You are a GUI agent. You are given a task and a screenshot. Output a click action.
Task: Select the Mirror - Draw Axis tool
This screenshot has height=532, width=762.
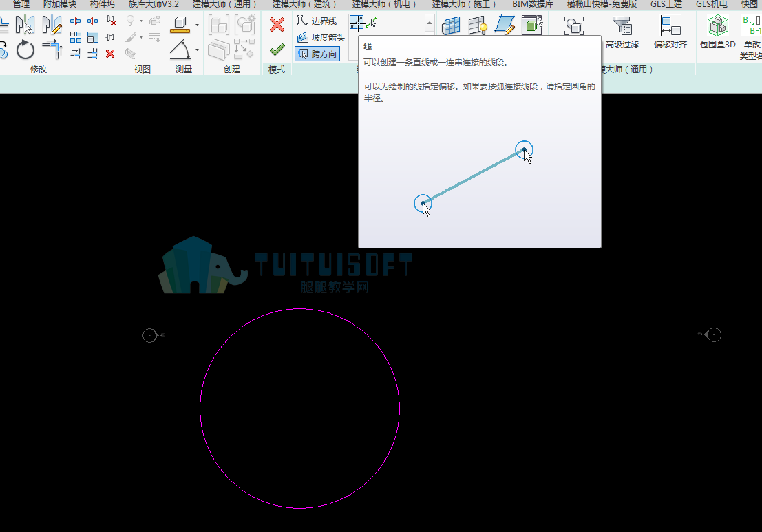click(52, 25)
